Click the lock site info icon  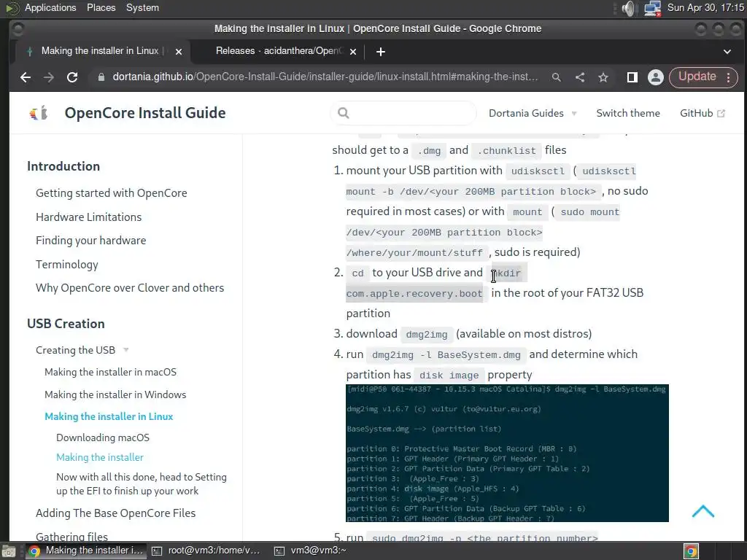pyautogui.click(x=101, y=77)
